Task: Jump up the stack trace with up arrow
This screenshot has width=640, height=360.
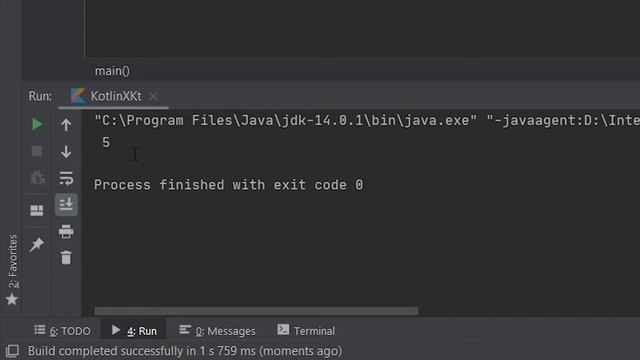Action: [x=66, y=125]
